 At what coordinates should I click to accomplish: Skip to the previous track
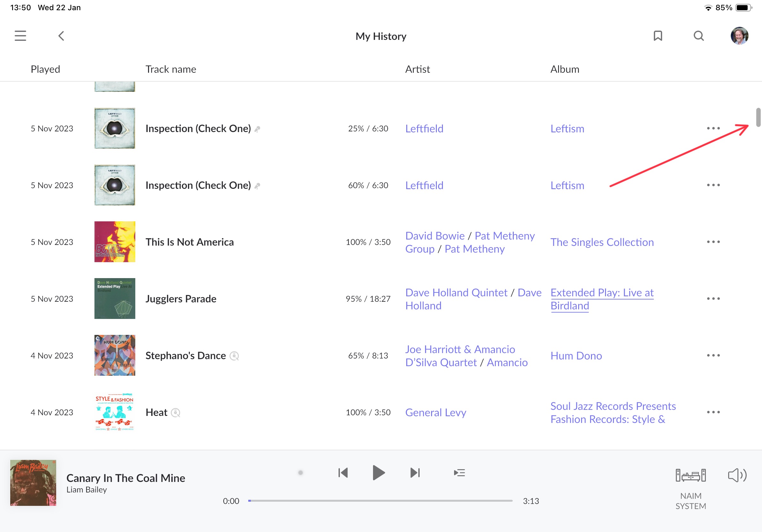pos(343,473)
